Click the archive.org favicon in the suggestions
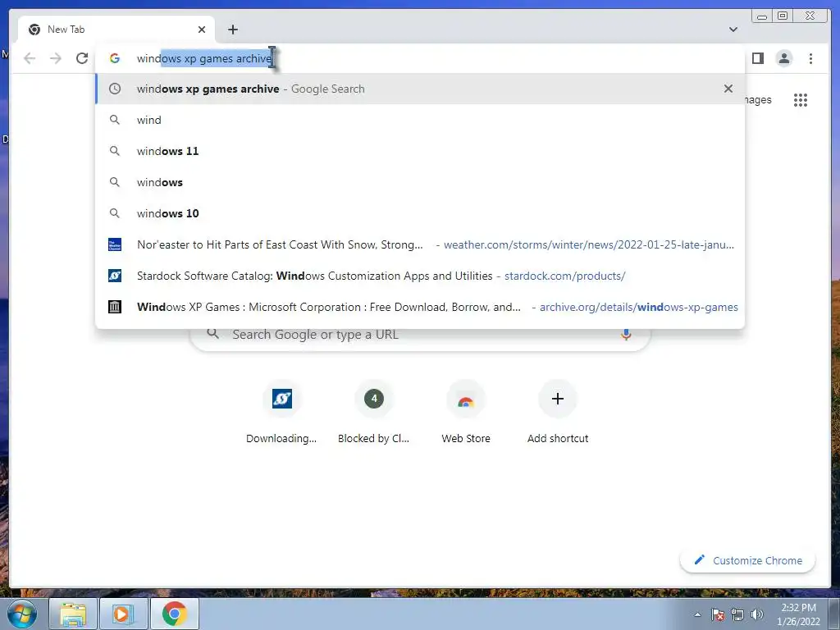The width and height of the screenshot is (840, 630). pyautogui.click(x=115, y=307)
